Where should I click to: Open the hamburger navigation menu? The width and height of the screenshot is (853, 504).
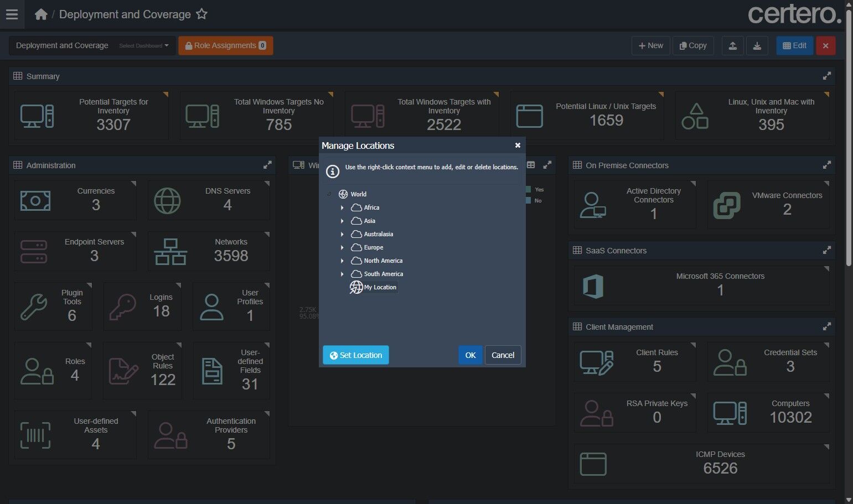click(x=12, y=14)
